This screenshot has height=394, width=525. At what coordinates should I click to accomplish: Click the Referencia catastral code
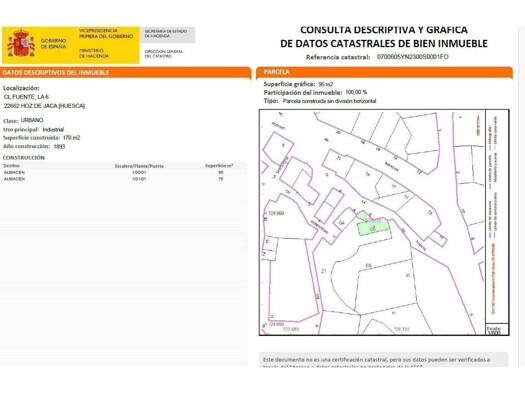coord(412,57)
